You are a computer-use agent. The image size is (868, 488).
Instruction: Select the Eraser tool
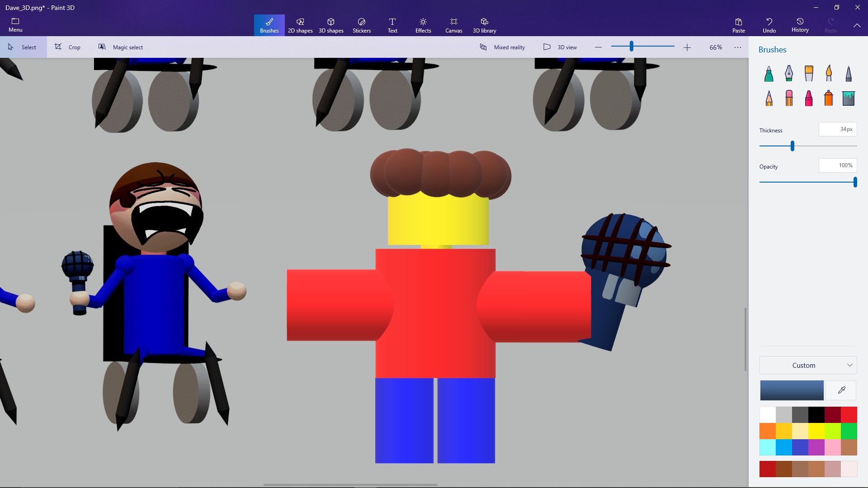(789, 98)
